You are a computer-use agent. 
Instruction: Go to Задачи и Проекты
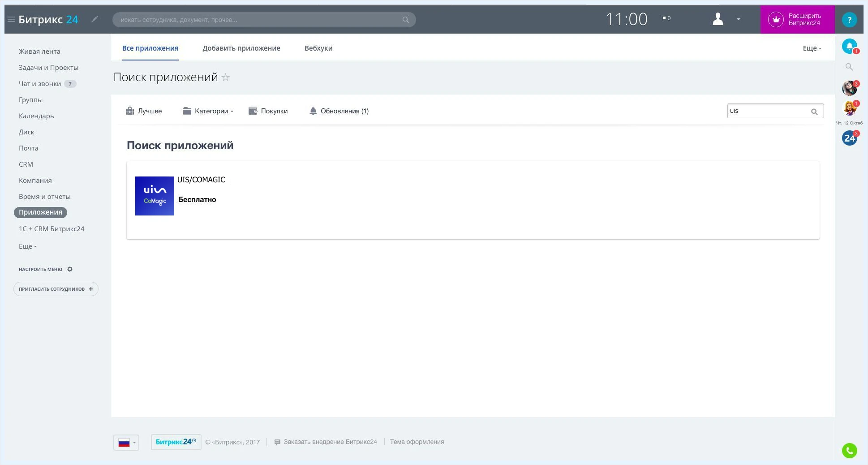pos(48,68)
